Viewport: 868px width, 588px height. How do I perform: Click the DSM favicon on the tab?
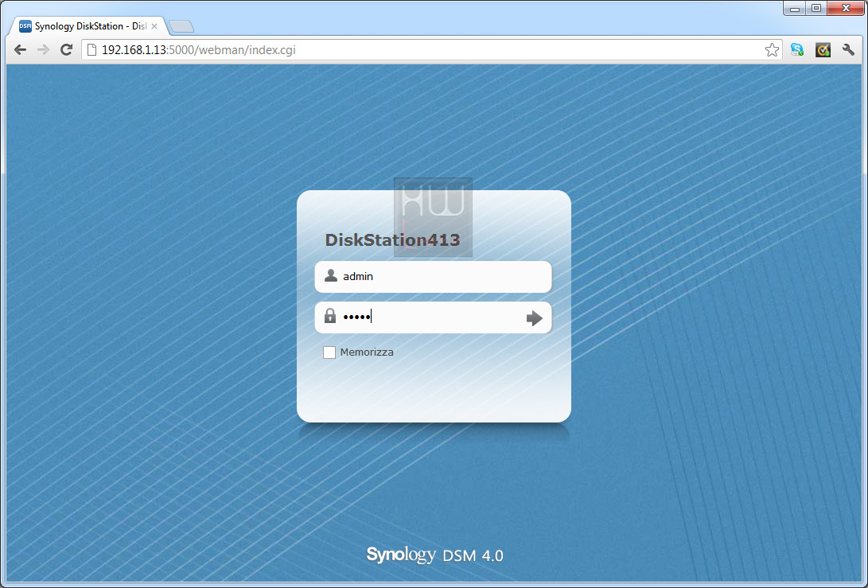point(25,26)
